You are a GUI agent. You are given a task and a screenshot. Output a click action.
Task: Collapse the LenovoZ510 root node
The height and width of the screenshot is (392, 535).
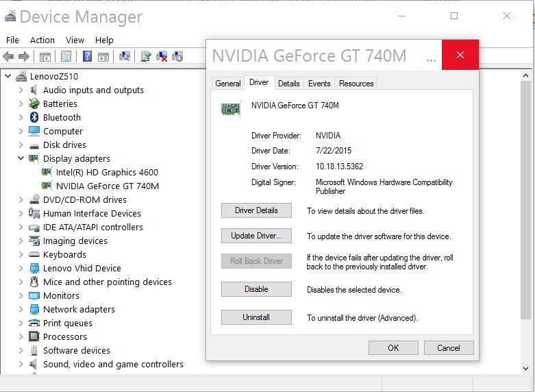click(x=8, y=76)
